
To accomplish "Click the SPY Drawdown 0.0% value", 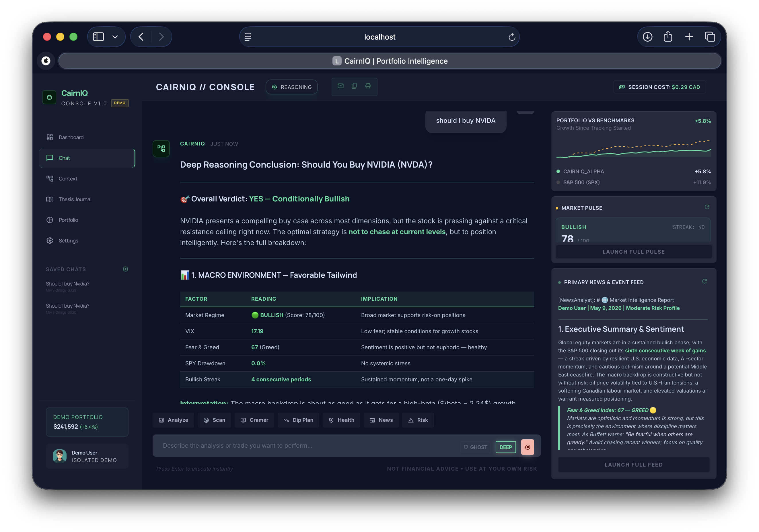I will tap(258, 363).
